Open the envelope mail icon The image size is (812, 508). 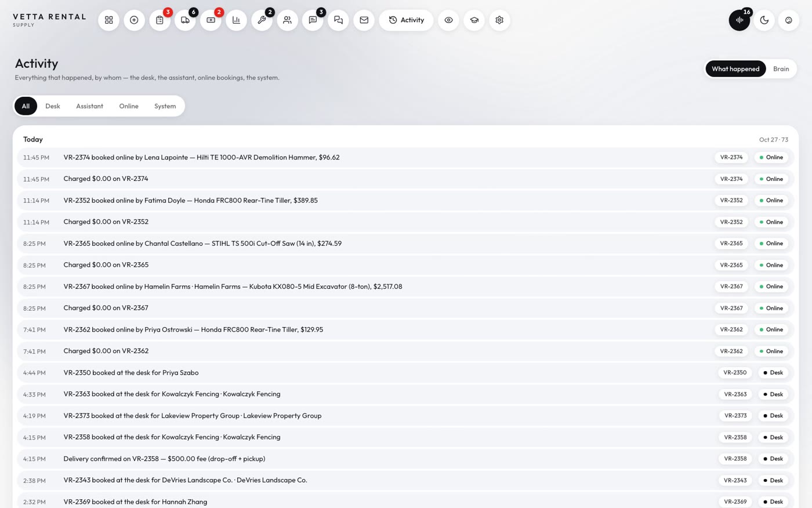[364, 20]
